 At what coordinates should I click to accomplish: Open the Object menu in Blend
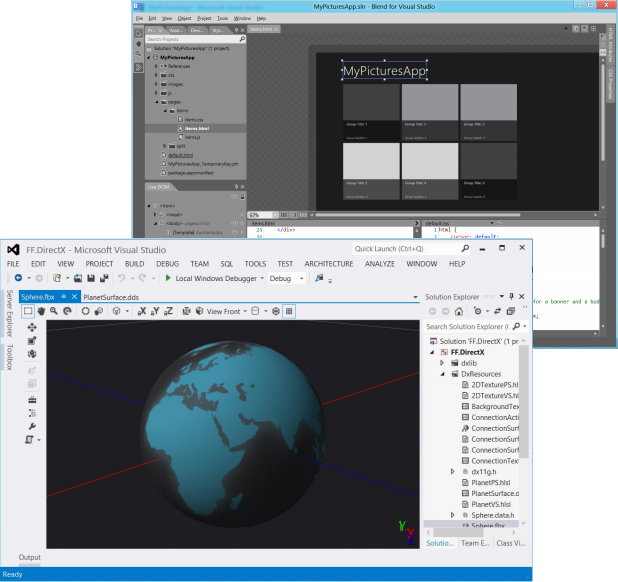point(184,18)
